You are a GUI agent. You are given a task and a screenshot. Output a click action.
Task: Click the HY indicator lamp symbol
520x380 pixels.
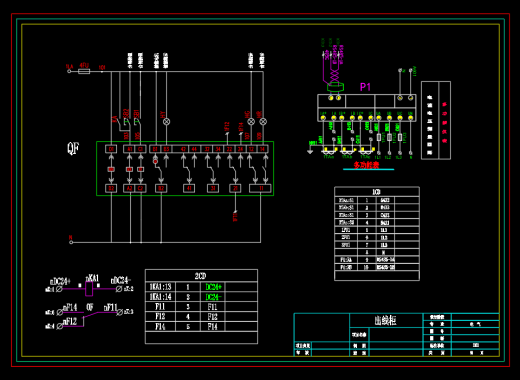point(166,122)
